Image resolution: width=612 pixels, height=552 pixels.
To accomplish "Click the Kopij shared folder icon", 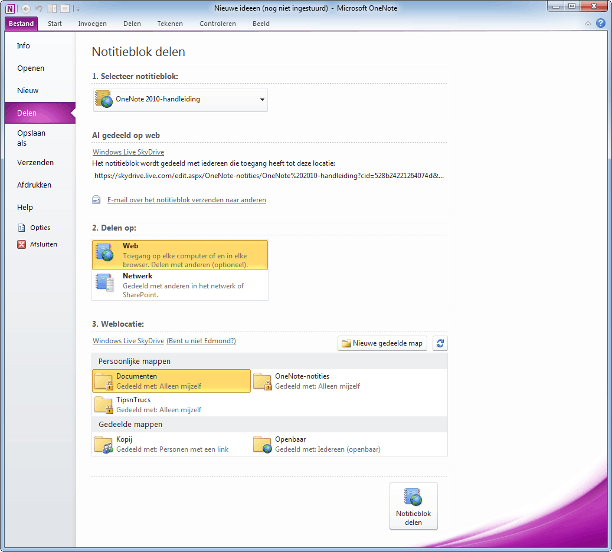I will tap(103, 445).
